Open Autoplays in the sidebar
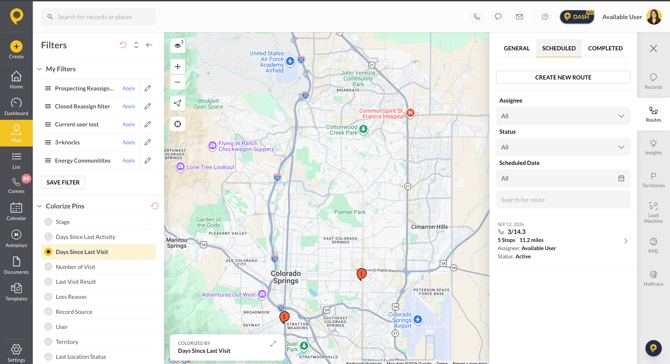This screenshot has height=364, width=670. tap(16, 238)
